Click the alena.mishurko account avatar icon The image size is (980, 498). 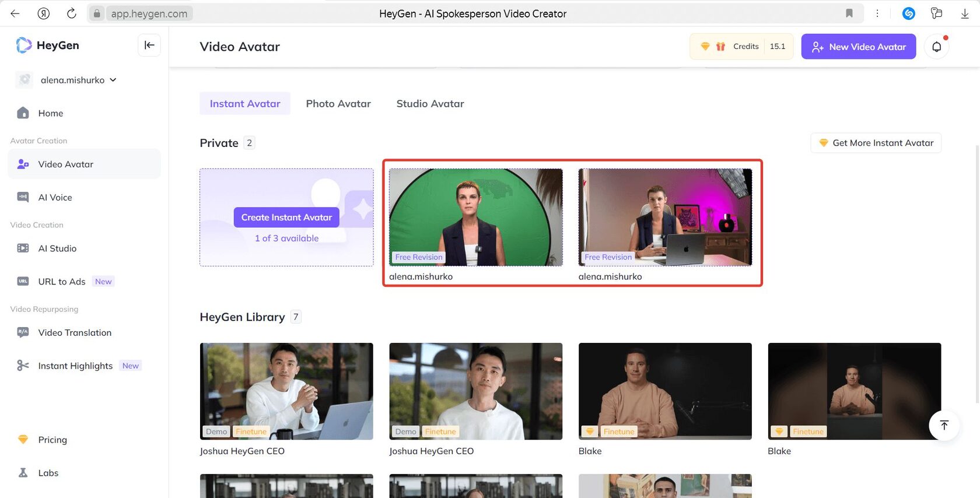[x=24, y=80]
